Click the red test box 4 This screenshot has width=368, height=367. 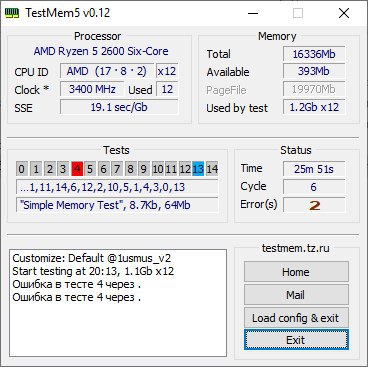click(x=77, y=169)
